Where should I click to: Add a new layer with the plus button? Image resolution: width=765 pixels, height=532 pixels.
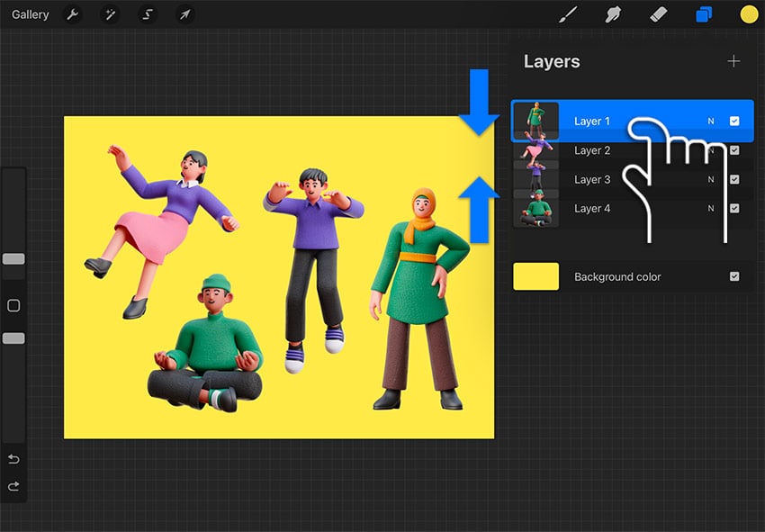tap(734, 61)
